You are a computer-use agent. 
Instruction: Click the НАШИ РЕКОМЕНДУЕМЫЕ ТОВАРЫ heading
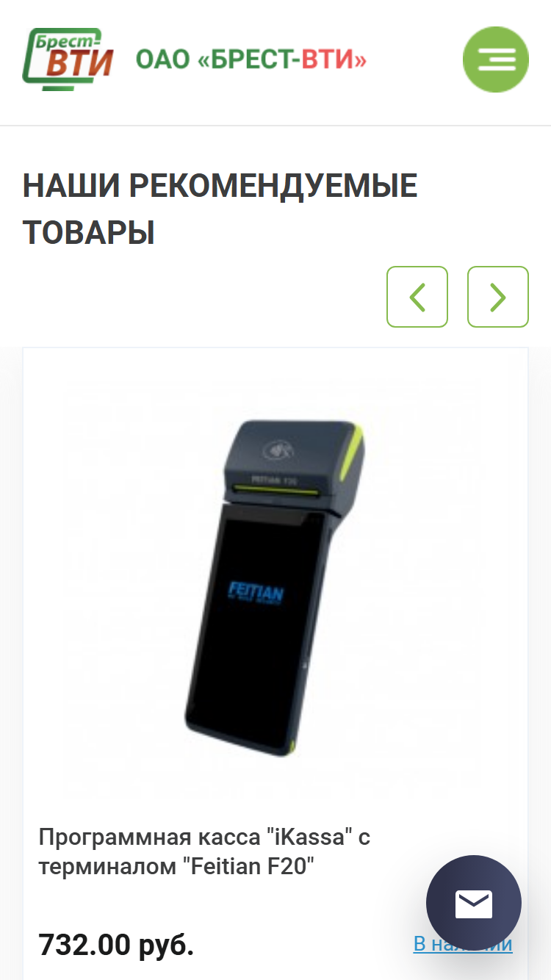click(220, 209)
